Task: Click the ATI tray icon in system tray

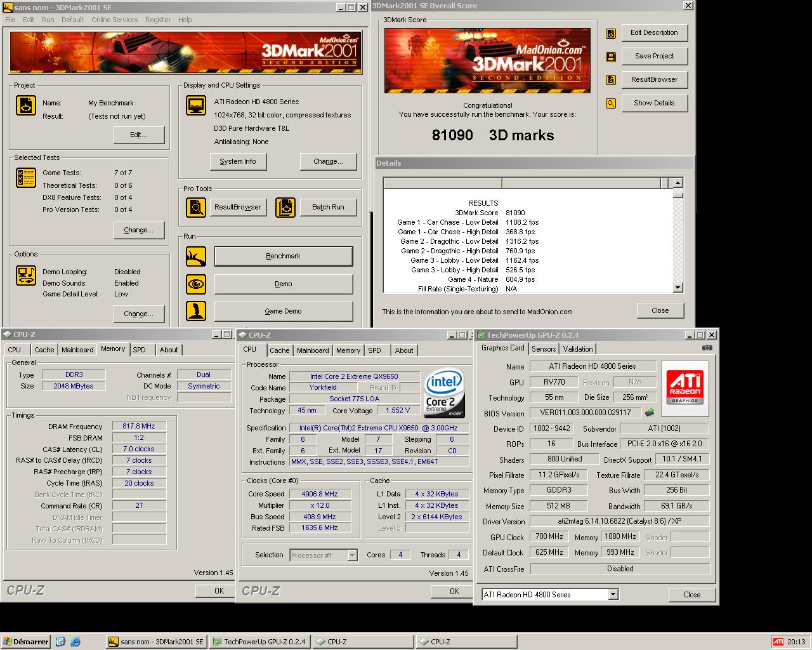Action: (x=778, y=642)
